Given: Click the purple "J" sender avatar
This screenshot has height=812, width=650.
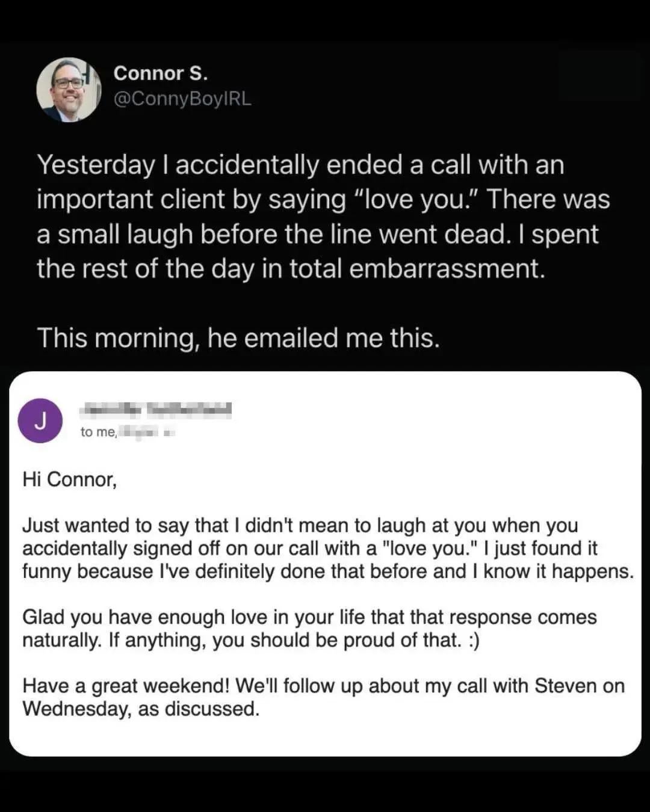Looking at the screenshot, I should 41,421.
